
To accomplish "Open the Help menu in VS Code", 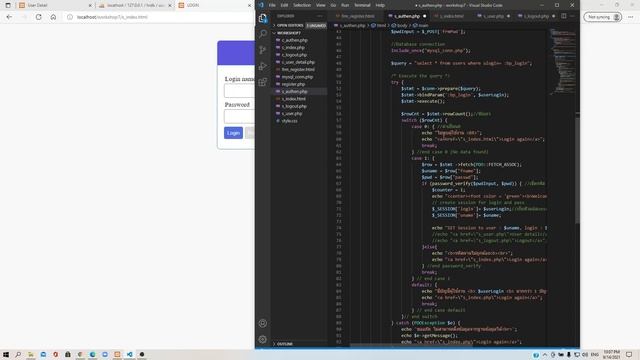I will (x=380, y=5).
